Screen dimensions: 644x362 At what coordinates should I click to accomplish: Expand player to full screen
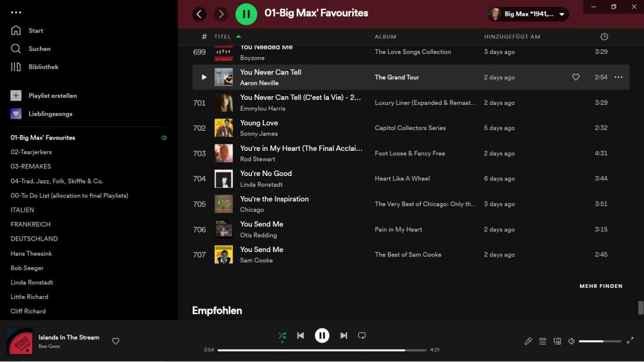pos(630,341)
